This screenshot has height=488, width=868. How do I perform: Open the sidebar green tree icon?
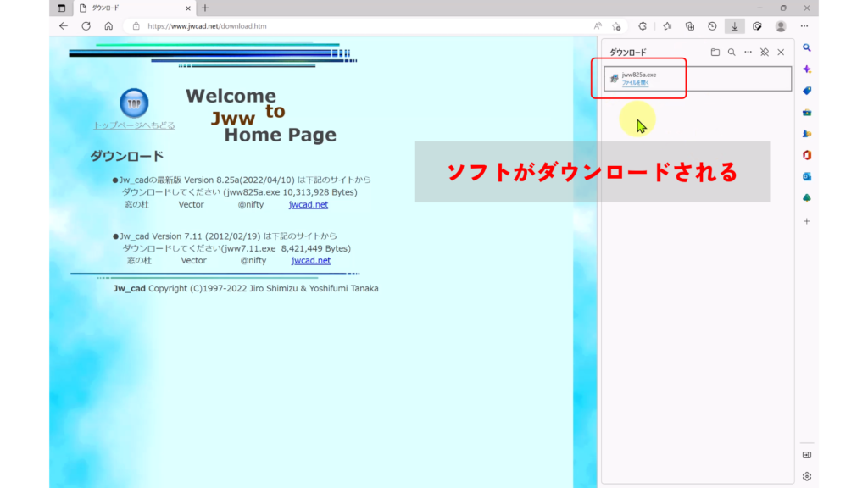point(807,198)
